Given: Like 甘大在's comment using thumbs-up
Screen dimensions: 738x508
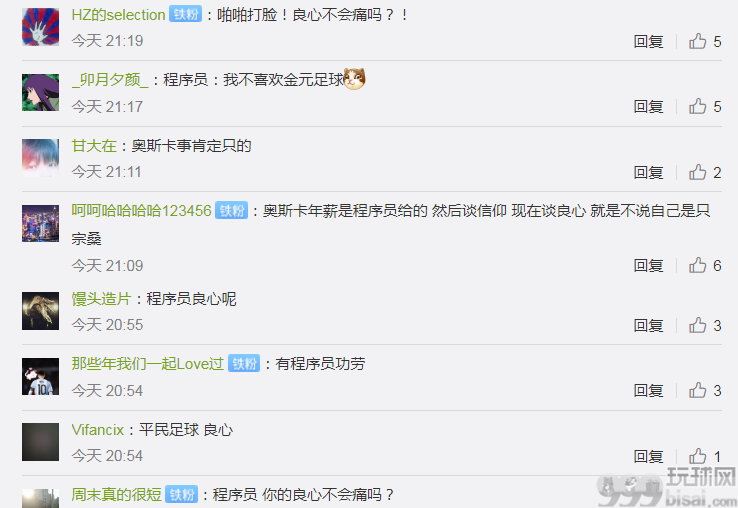Looking at the screenshot, I should (x=698, y=172).
